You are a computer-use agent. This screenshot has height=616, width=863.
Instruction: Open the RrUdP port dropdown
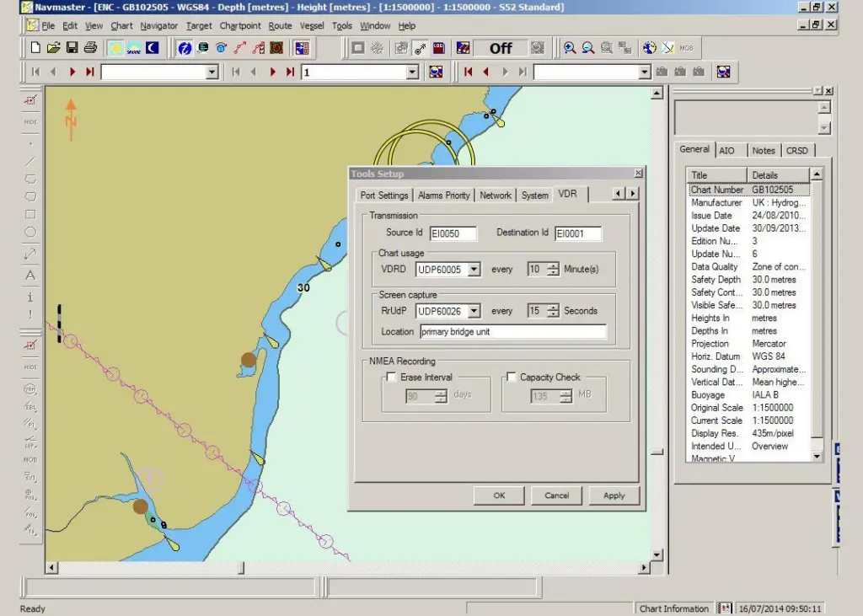pos(474,311)
